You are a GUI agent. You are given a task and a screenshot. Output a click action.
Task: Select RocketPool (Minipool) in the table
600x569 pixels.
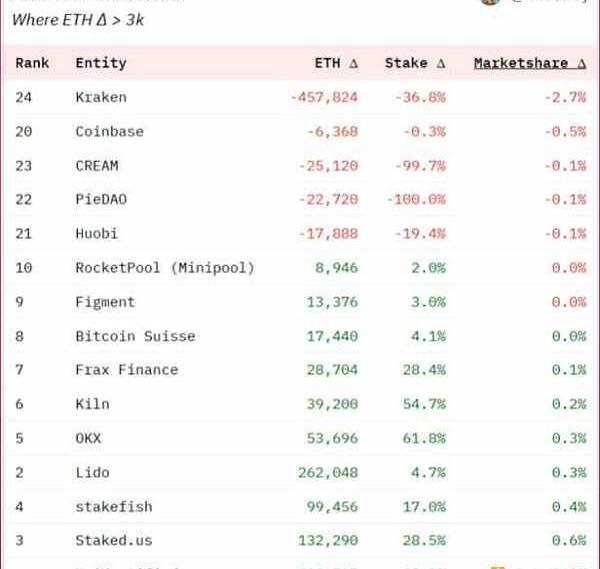(165, 267)
